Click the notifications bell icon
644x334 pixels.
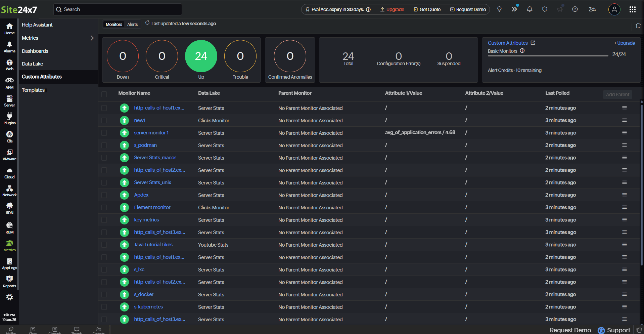click(530, 9)
